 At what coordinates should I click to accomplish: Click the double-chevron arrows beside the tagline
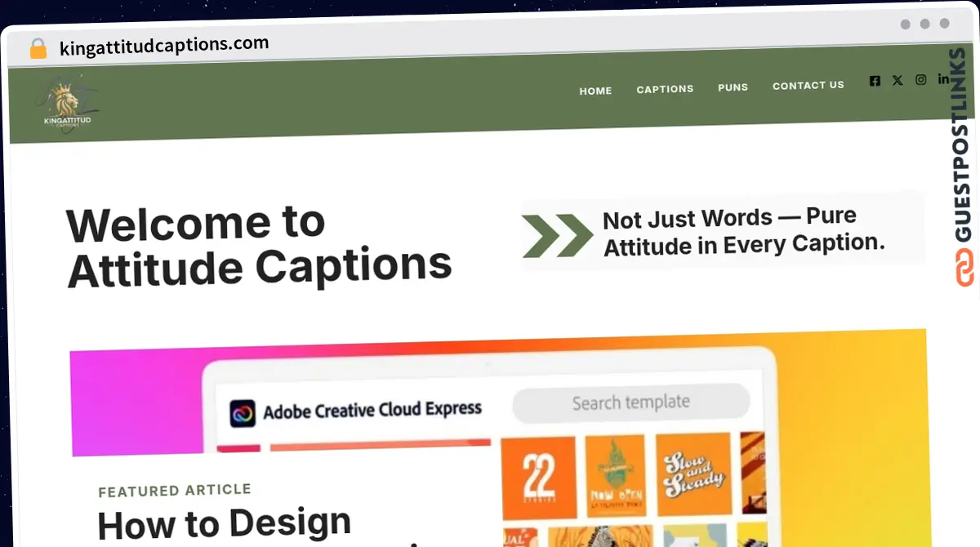pos(557,233)
